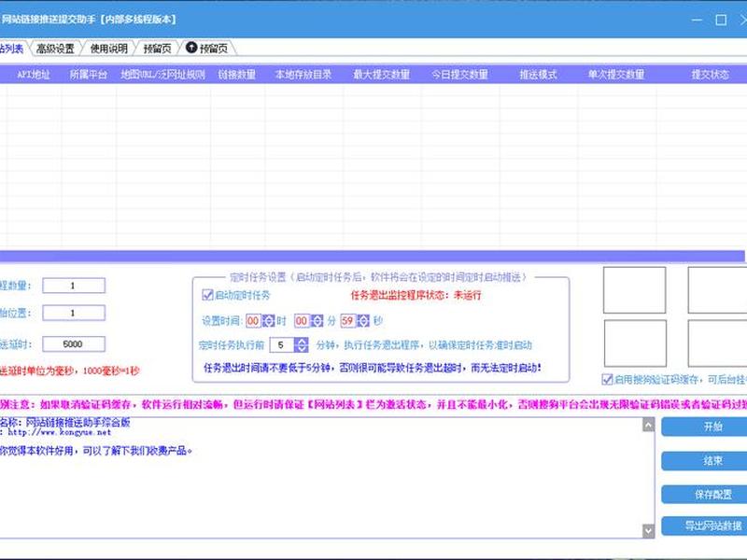Minimize the 网站链接推送提交助手 window
Viewport: 747px width, 560px height.
point(697,20)
